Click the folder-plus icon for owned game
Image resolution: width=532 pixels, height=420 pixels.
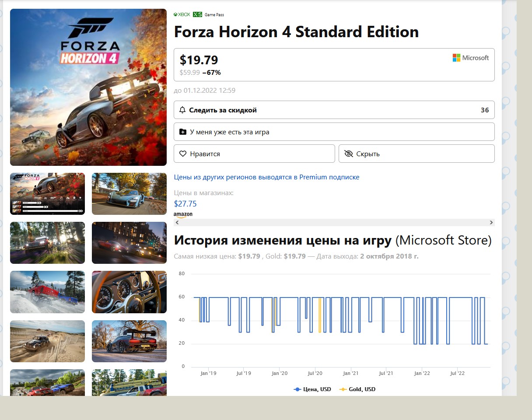click(183, 132)
